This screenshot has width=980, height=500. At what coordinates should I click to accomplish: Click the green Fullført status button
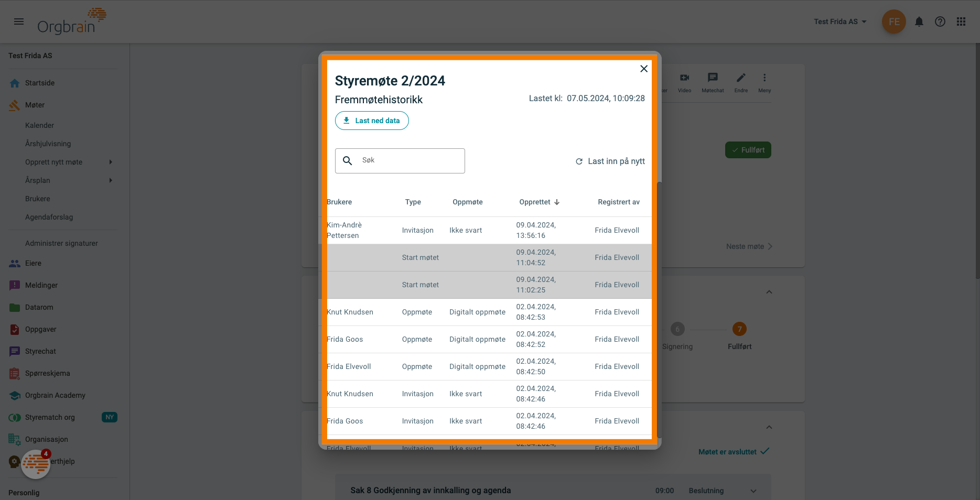pos(748,150)
